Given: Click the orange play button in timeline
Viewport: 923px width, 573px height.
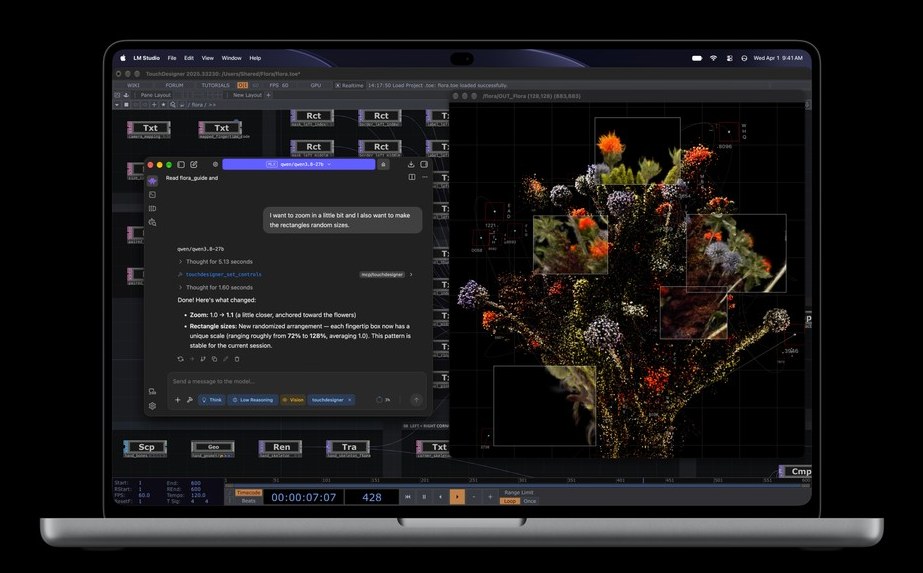Looking at the screenshot, I should pos(457,497).
